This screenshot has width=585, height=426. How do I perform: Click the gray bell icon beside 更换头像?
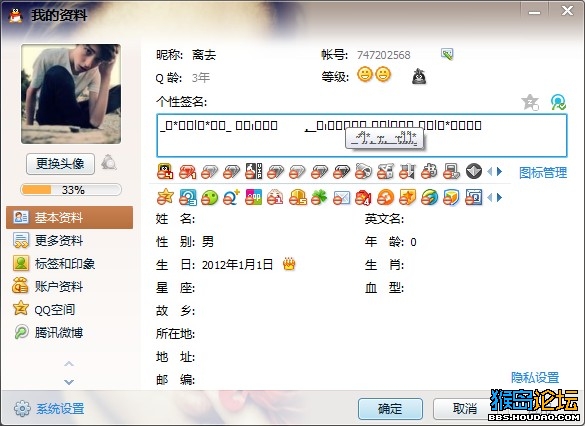point(109,163)
